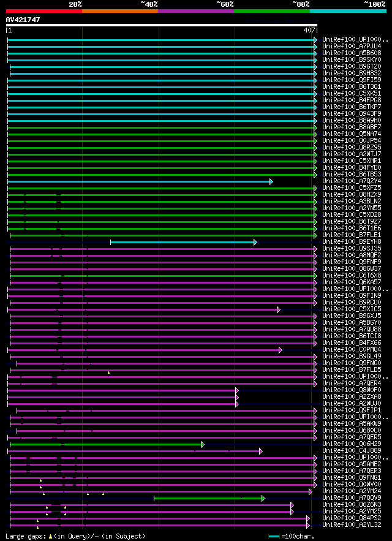Select the UniRef100_A7PJU4 hit label
The image size is (392, 541).
352,46
